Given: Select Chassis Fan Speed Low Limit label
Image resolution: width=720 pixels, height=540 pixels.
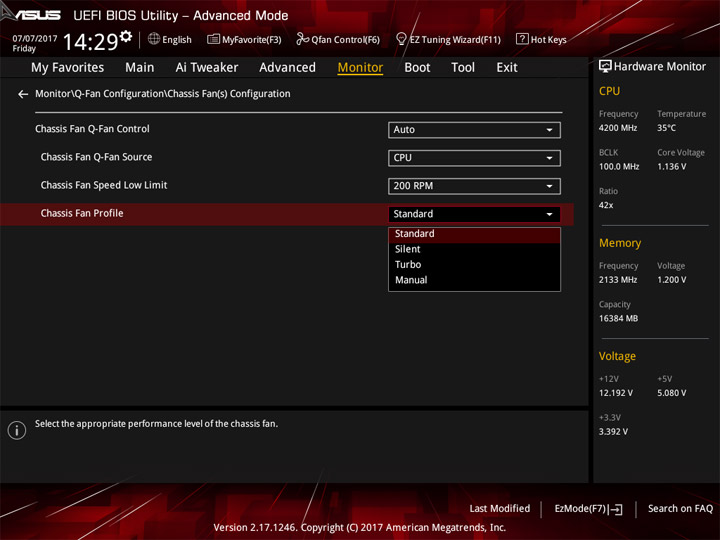Looking at the screenshot, I should [104, 185].
